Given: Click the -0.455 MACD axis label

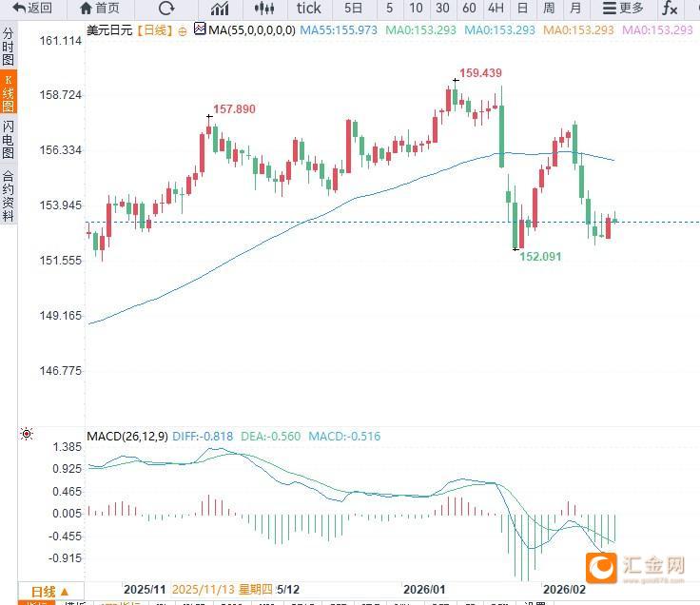Looking at the screenshot, I should pos(66,536).
